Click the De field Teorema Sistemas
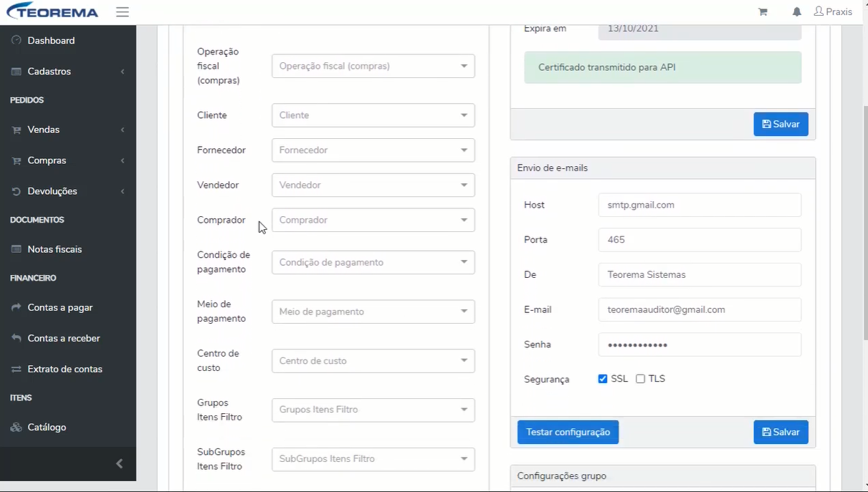The image size is (868, 492). pos(700,275)
